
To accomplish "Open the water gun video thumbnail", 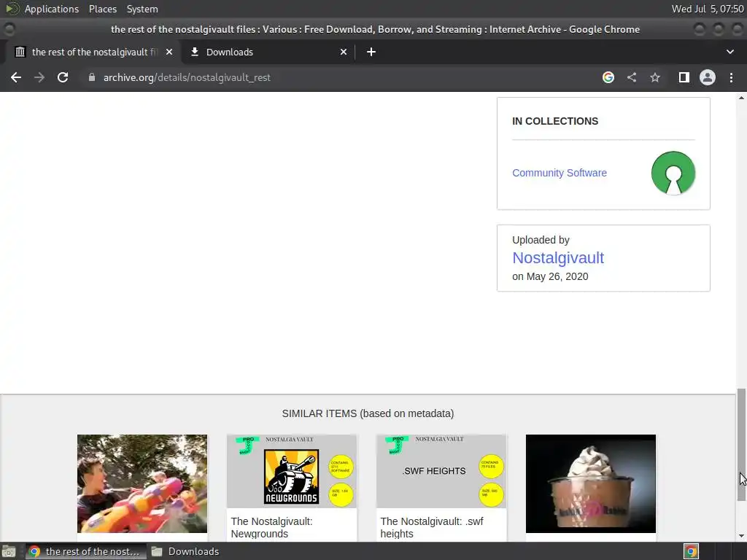I will 142,483.
